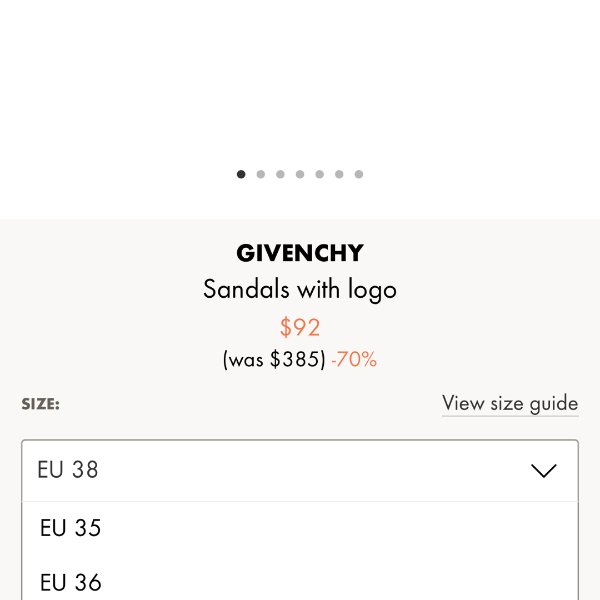
Task: Jump to the fourth carousel dot
Action: (x=300, y=174)
